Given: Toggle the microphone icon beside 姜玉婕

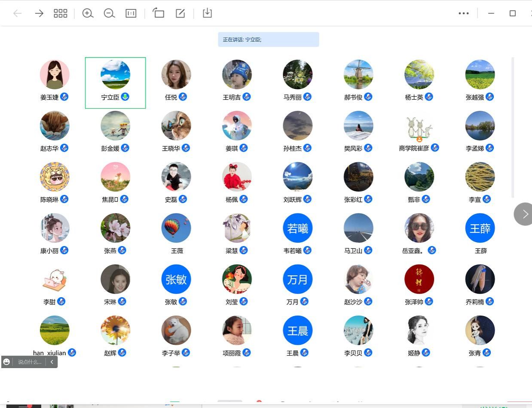Looking at the screenshot, I should (x=64, y=97).
